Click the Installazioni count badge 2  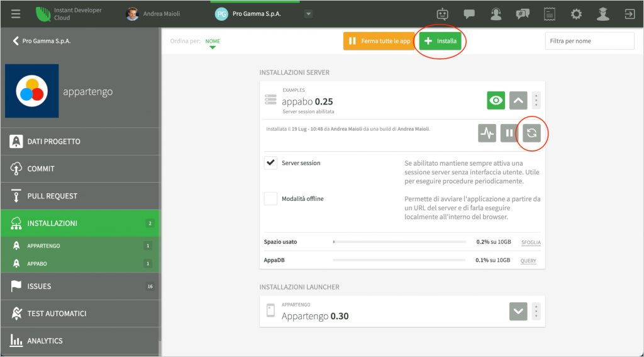(x=150, y=224)
